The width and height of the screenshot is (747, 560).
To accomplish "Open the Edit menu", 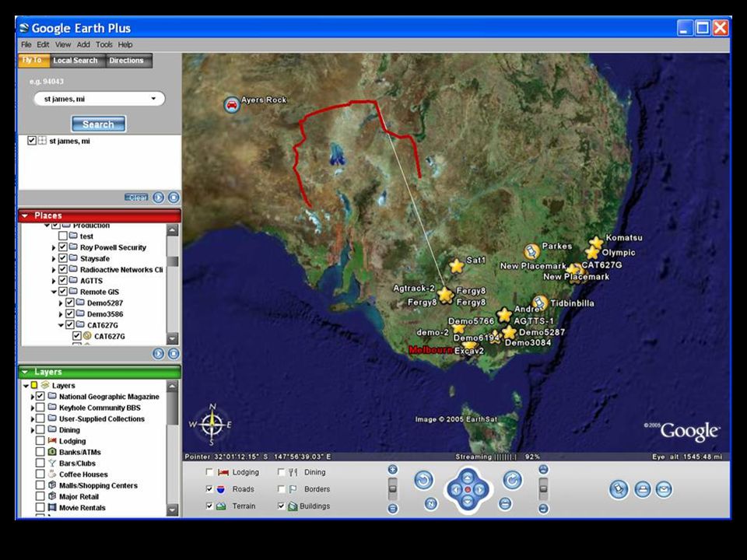I will (x=43, y=44).
